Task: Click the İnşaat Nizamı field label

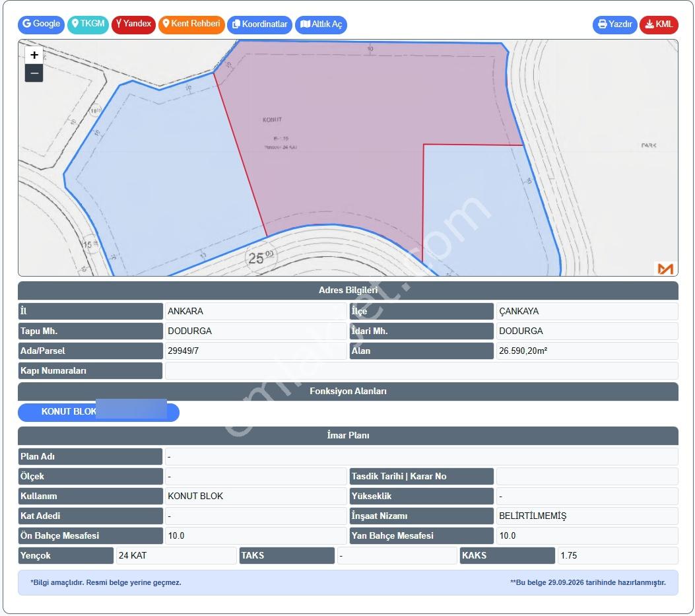Action: pos(422,516)
